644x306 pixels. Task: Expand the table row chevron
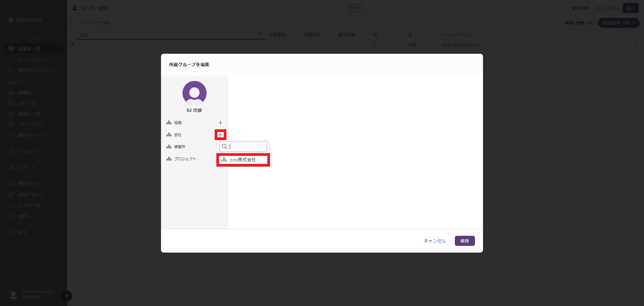pyautogui.click(x=72, y=44)
